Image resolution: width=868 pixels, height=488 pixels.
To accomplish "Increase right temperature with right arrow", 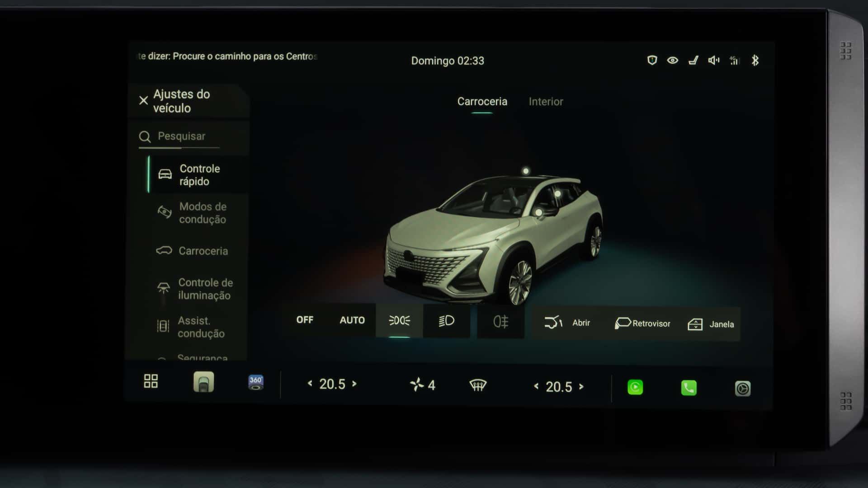I will (581, 386).
